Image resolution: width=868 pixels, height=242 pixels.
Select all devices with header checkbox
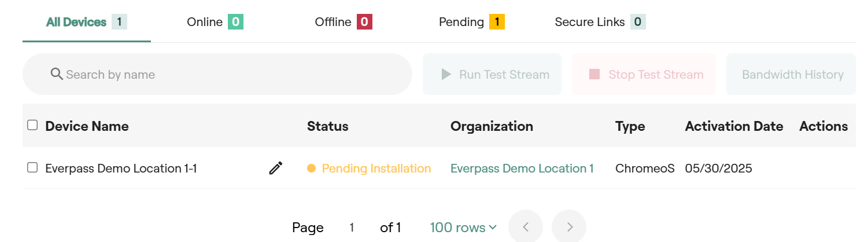[32, 125]
